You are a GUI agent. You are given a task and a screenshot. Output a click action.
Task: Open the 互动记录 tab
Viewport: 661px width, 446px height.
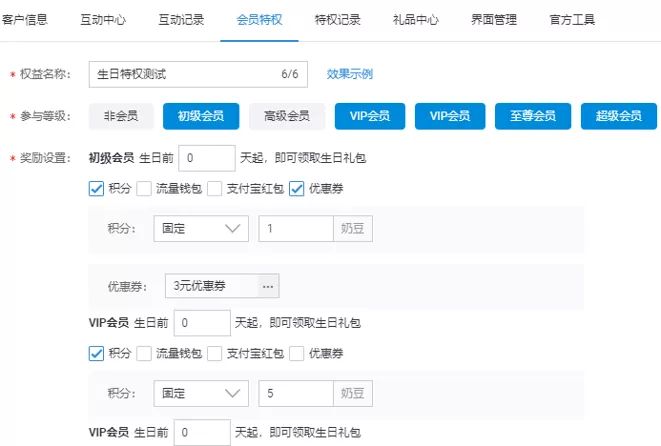point(181,20)
